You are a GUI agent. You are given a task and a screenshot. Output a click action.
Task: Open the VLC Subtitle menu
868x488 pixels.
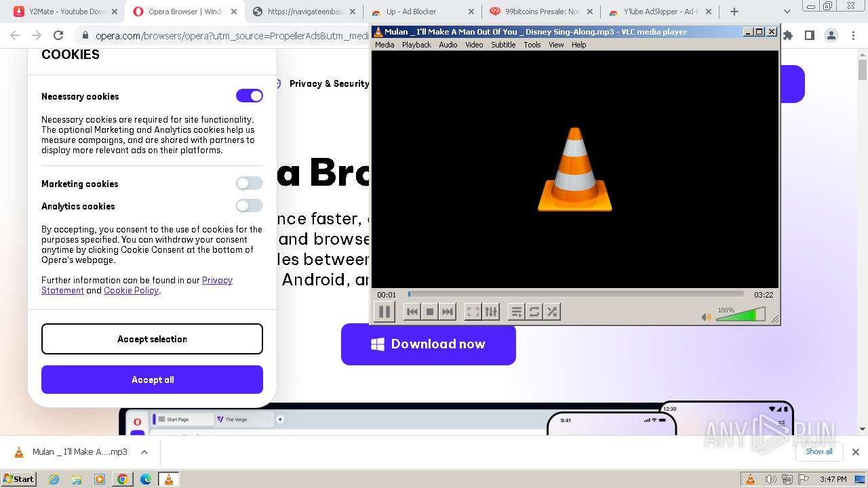tap(503, 45)
